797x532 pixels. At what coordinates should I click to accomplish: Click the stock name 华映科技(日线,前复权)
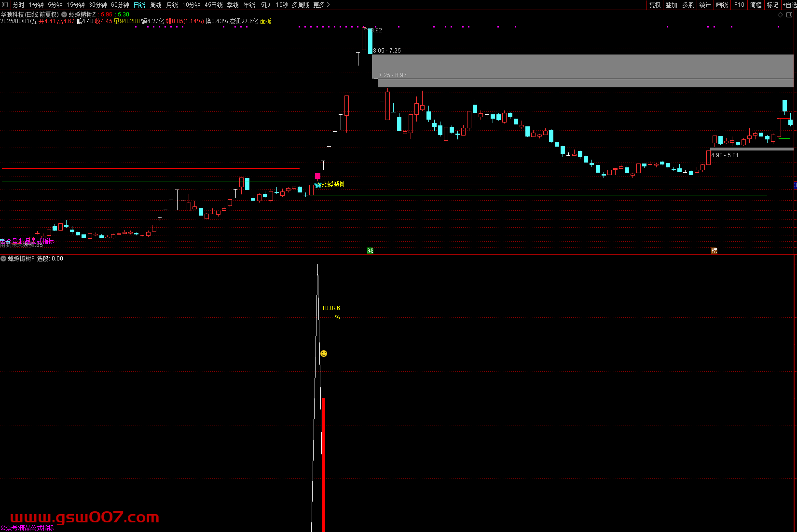30,14
